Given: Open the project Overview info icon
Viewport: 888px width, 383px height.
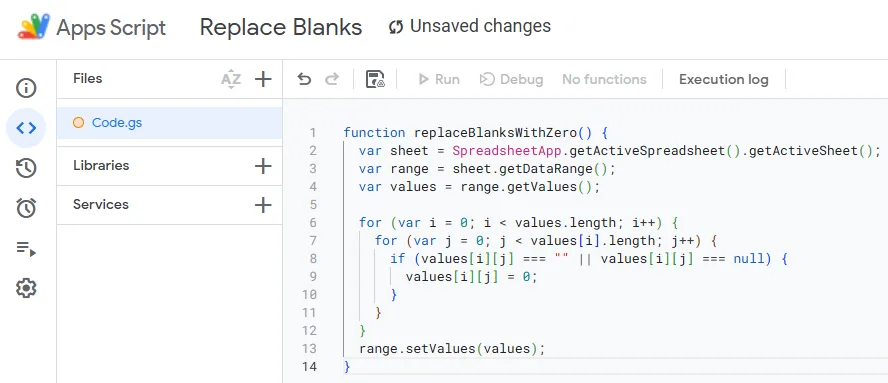Looking at the screenshot, I should click(26, 88).
